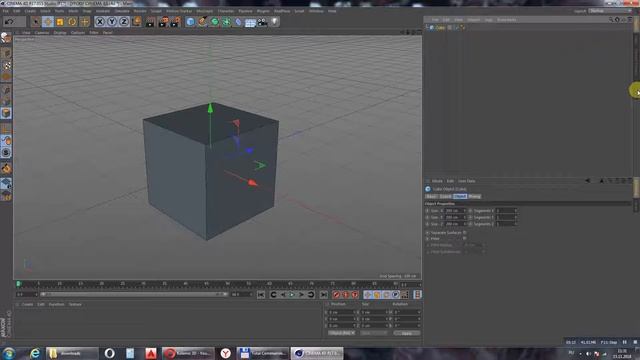Click Render to Picture Viewer icon
The height and width of the screenshot is (360, 640).
(163, 22)
